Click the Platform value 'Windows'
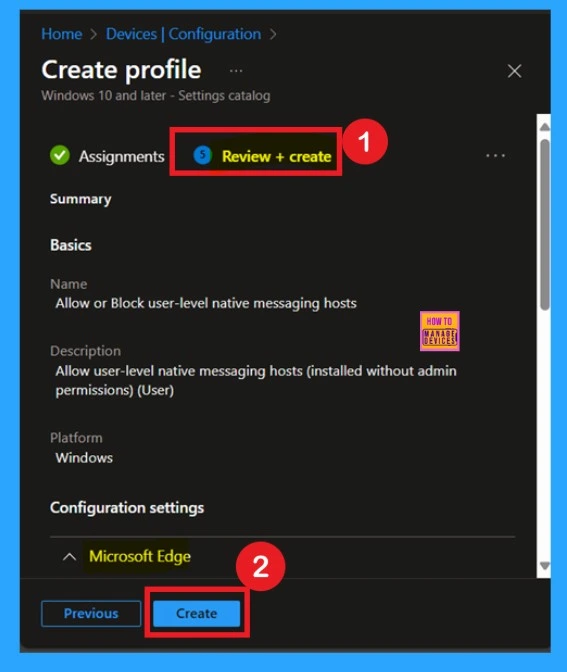Viewport: 567px width, 672px height. pos(84,458)
